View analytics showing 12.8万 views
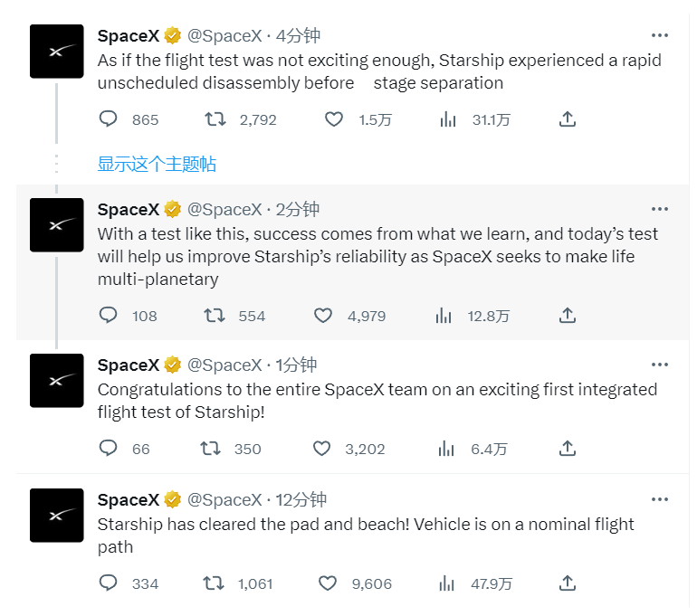 coord(444,316)
